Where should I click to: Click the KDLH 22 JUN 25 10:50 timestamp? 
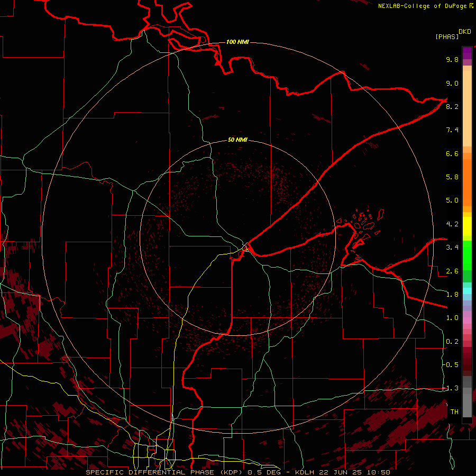342,472
